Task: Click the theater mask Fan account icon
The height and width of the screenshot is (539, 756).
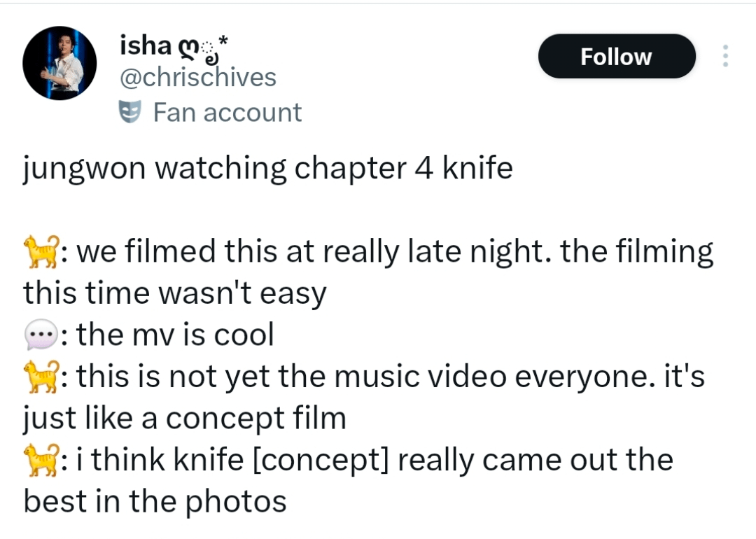Action: (x=132, y=111)
